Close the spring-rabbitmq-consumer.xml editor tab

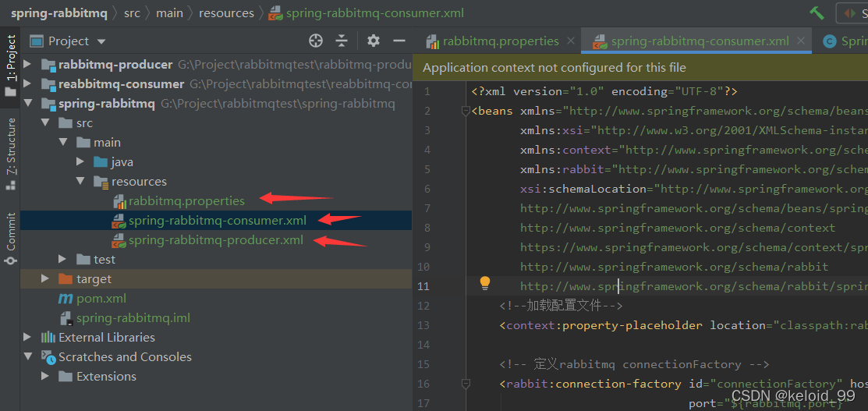[x=800, y=41]
